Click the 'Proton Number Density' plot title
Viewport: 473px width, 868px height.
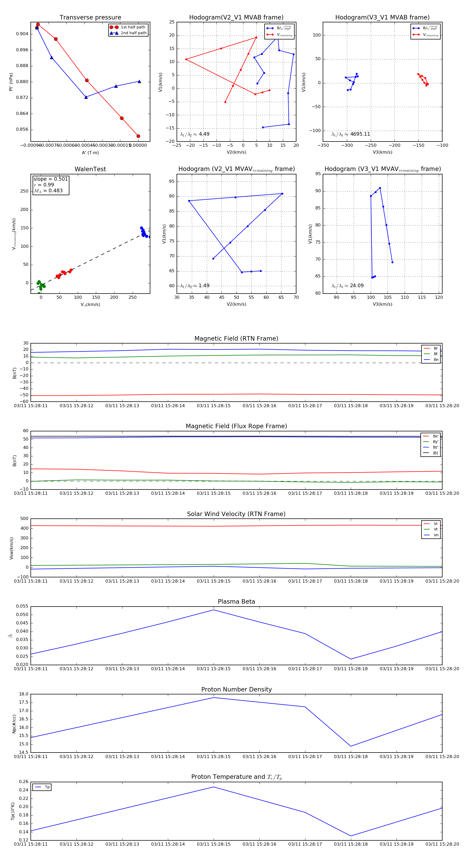pos(236,689)
